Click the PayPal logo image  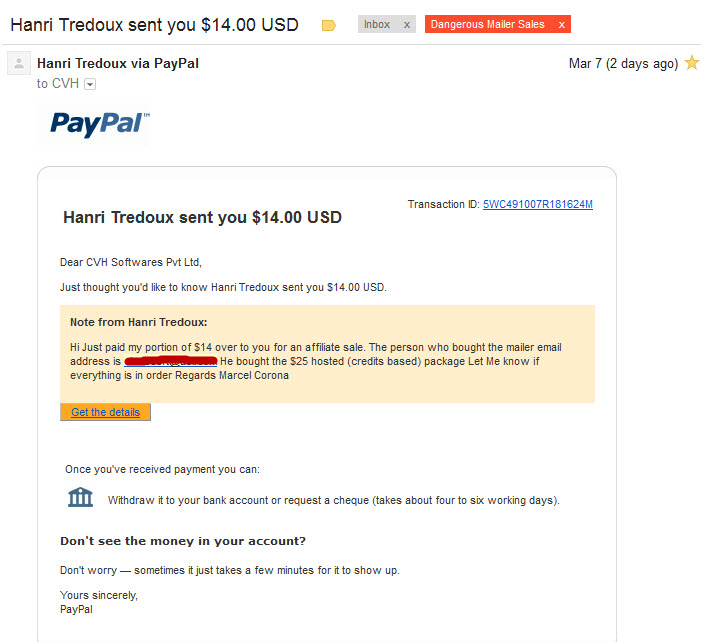coord(99,124)
